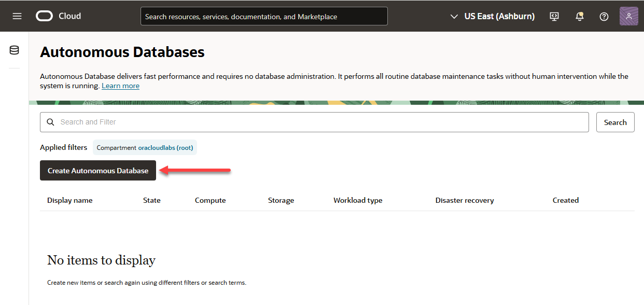Click the Cloud text beside the logo
The image size is (644, 305).
(x=69, y=16)
